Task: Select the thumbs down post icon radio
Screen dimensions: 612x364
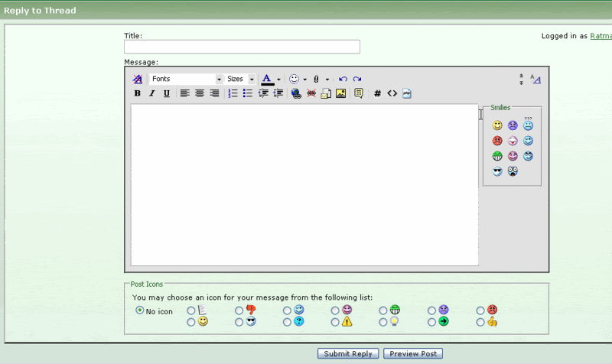Action: pos(239,310)
